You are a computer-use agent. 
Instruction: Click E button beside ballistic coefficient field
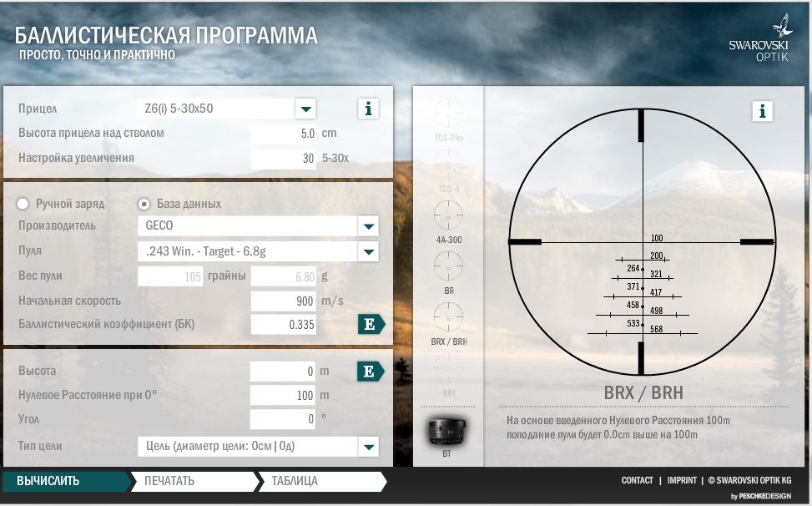[x=371, y=325]
